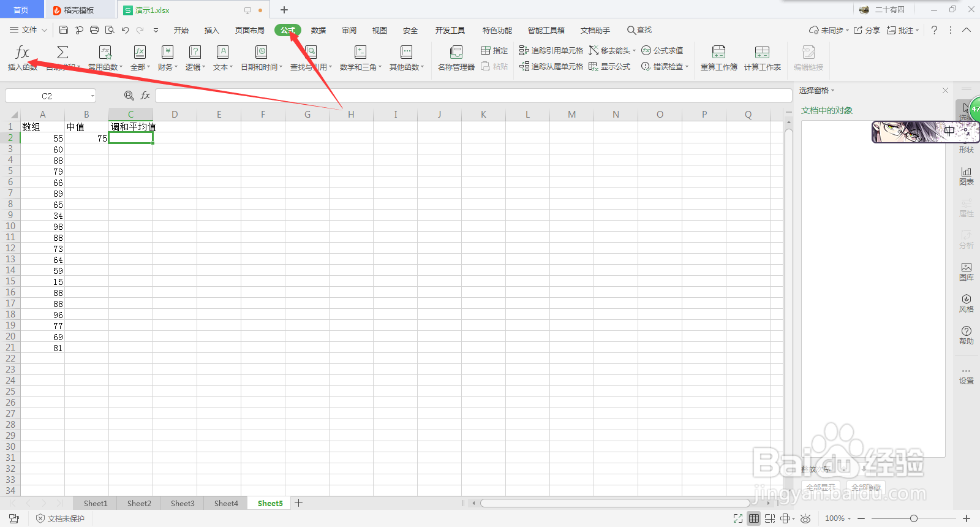Open Error Checking (错误检查)
Screen dimensions: 980x527
665,66
